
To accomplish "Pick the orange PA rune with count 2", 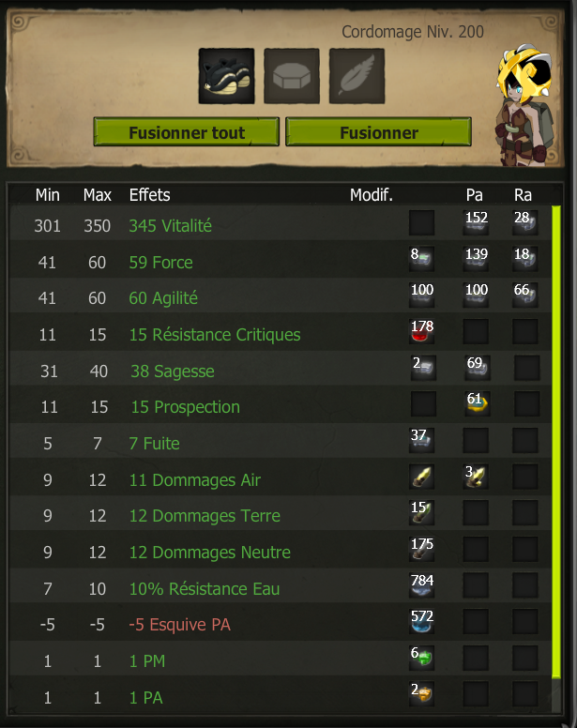I will [x=421, y=694].
